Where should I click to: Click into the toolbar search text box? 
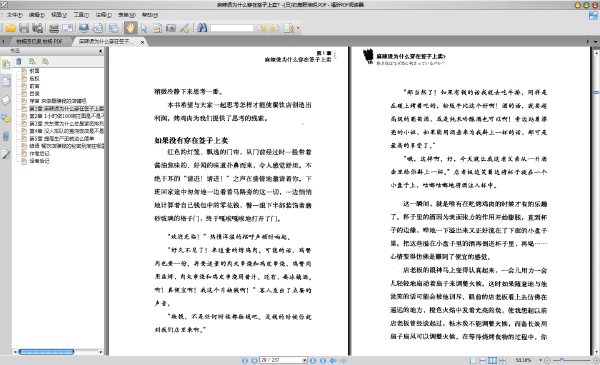click(232, 28)
